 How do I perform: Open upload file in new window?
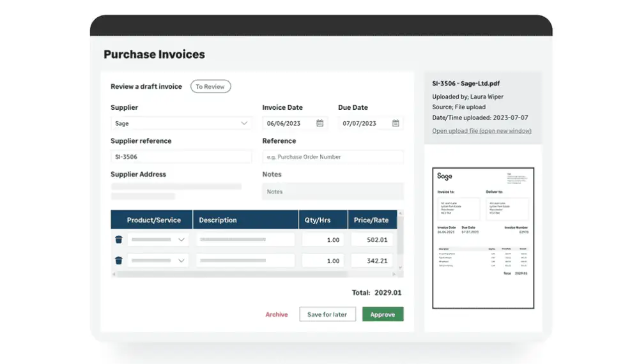[482, 131]
